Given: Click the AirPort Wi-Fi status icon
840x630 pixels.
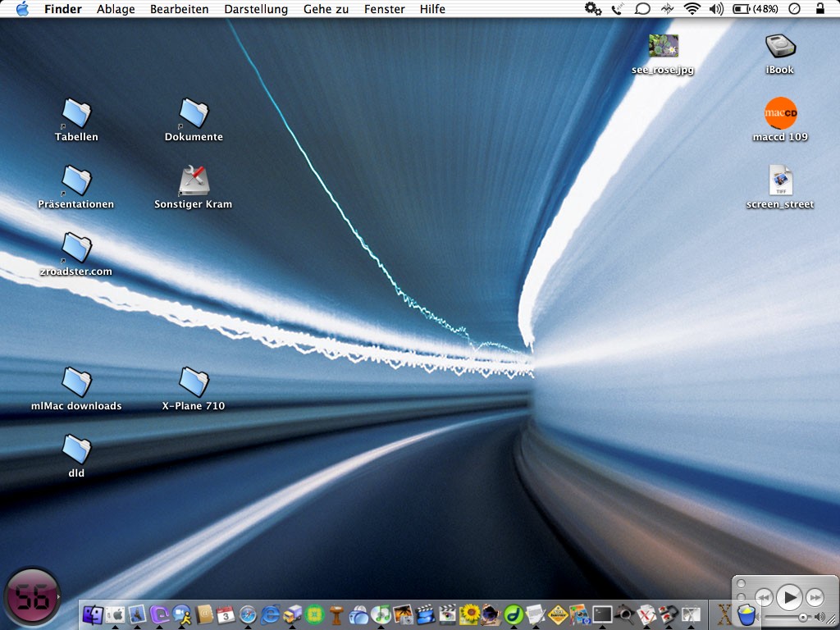Looking at the screenshot, I should [x=692, y=9].
